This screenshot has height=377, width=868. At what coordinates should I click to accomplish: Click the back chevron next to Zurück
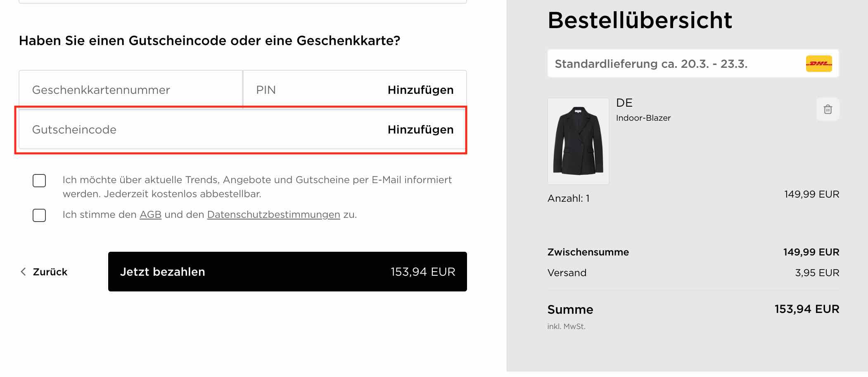point(23,272)
